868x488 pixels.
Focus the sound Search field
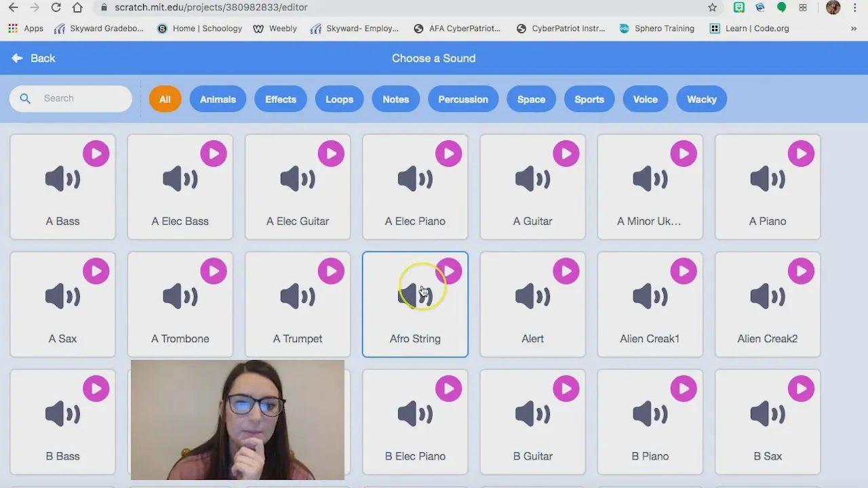71,98
